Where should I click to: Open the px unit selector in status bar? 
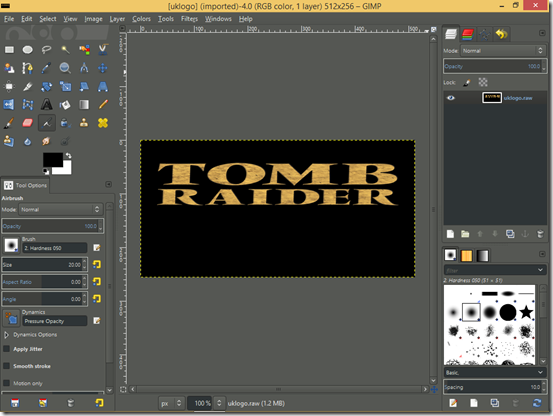tap(171, 403)
